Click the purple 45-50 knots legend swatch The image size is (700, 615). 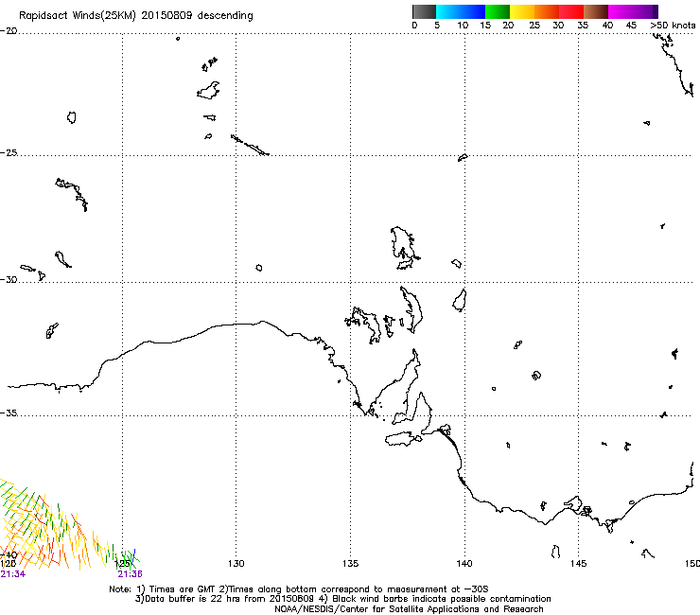click(645, 11)
